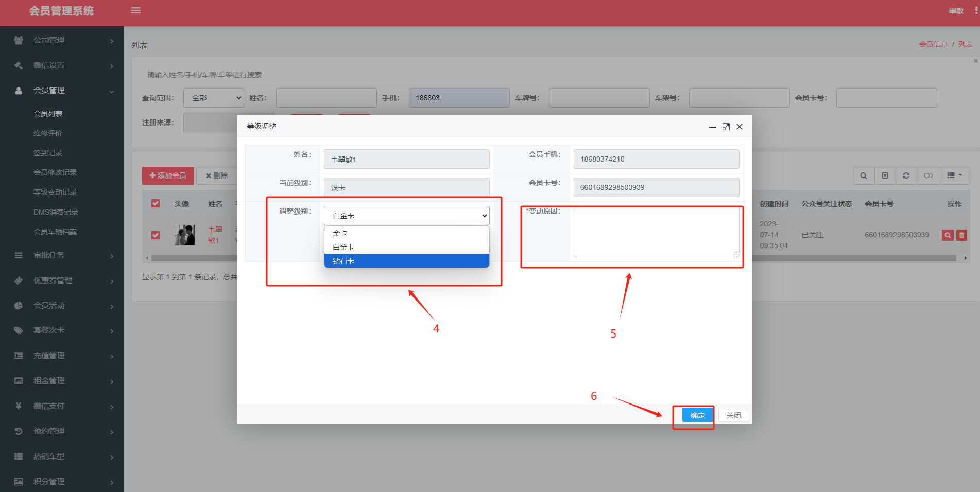Click the red delete trash icon in row
Viewport: 980px width, 492px height.
click(x=961, y=235)
